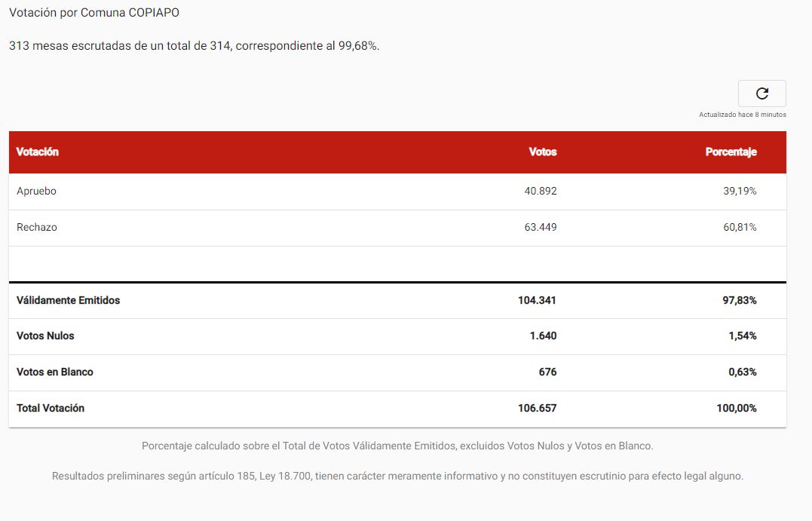This screenshot has height=521, width=812.
Task: Select the Apruebo row label
Action: [36, 191]
